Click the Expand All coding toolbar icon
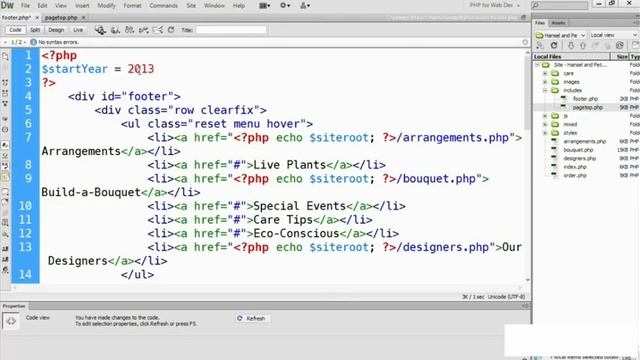This screenshot has width=640, height=360. (x=5, y=103)
